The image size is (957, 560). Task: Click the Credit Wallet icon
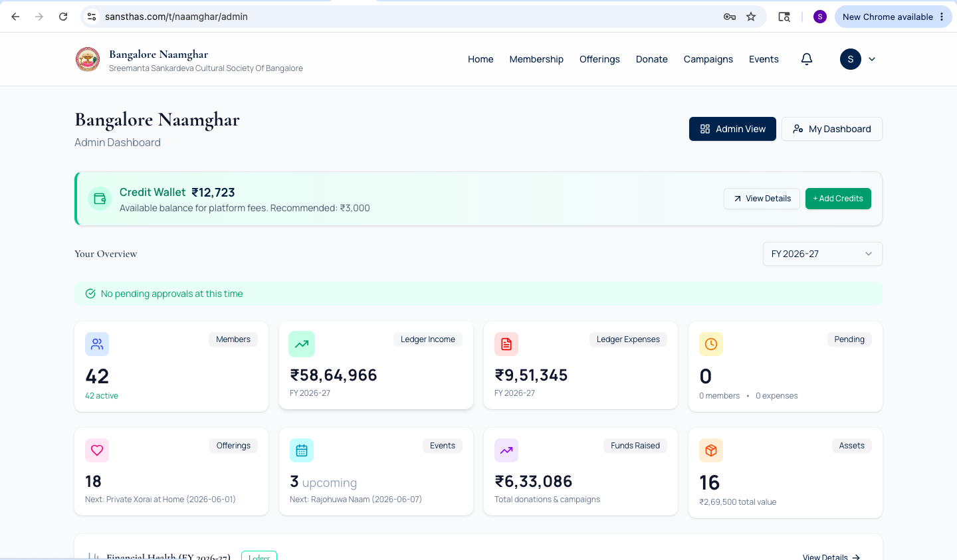point(100,199)
